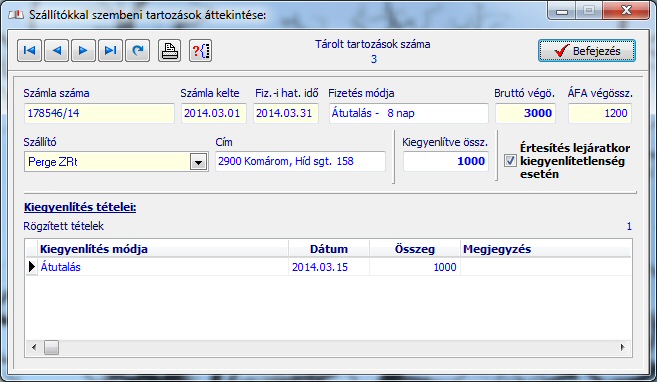Click the row selector arrow of Átutalás row

pyautogui.click(x=32, y=267)
